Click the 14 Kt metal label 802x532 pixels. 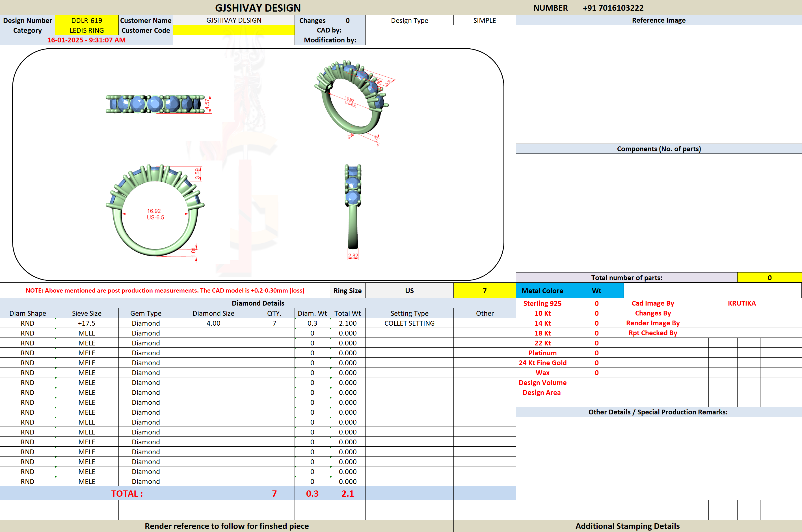pyautogui.click(x=542, y=323)
